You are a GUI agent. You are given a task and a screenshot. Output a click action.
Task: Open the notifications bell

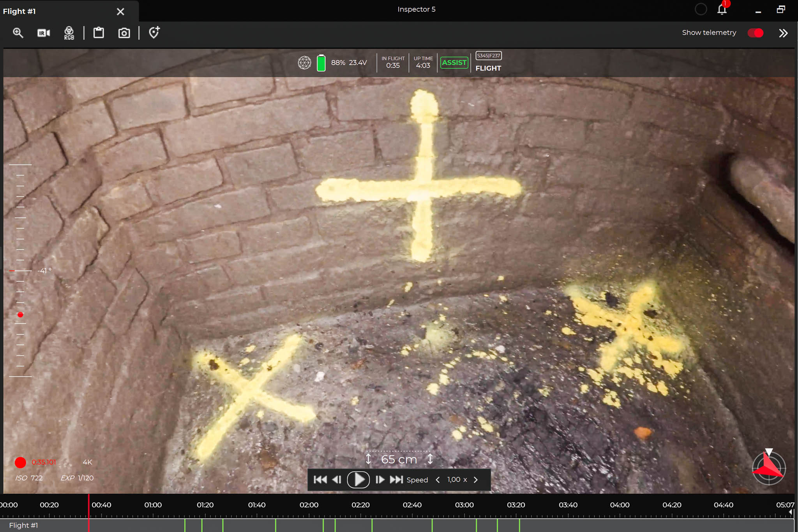click(722, 9)
